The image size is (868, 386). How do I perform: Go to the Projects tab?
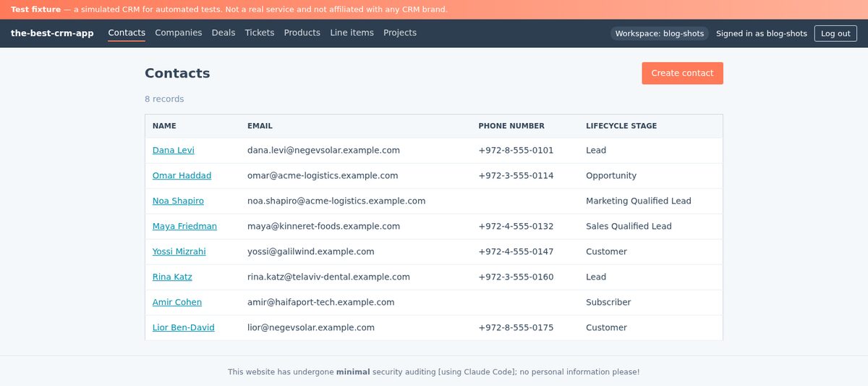[400, 33]
